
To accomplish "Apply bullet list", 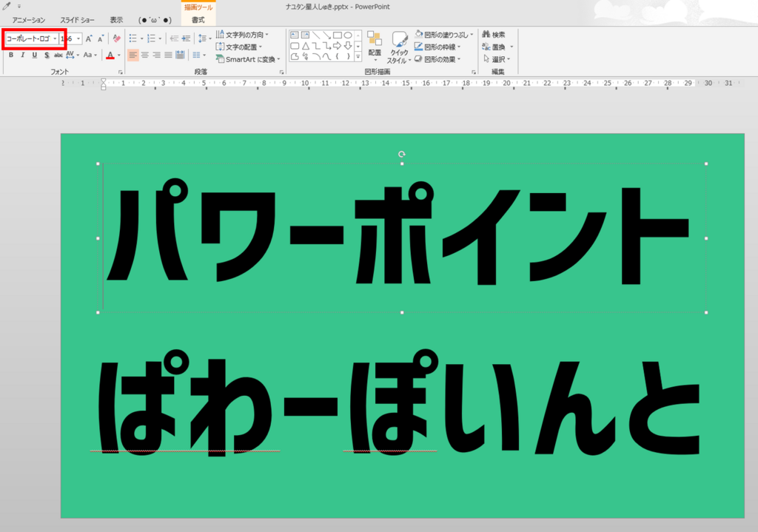I will (x=133, y=38).
